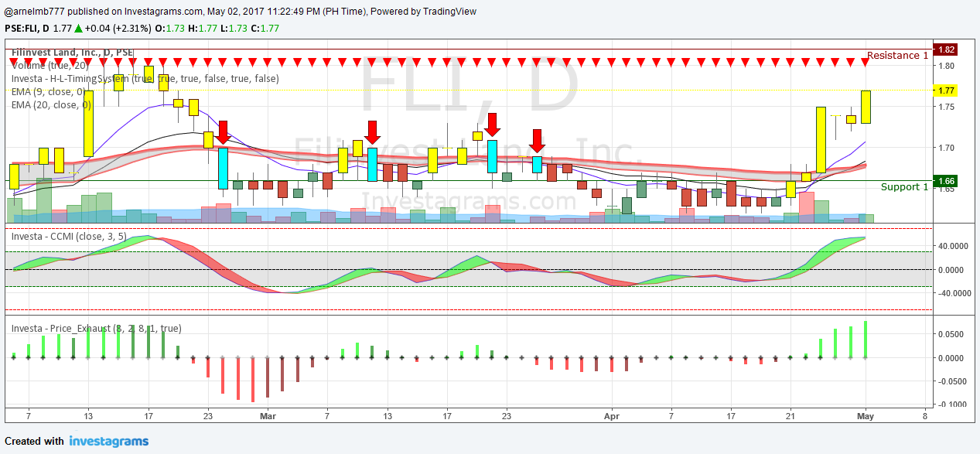980x454 pixels.
Task: Click the May label on the date axis
Action: coord(866,416)
